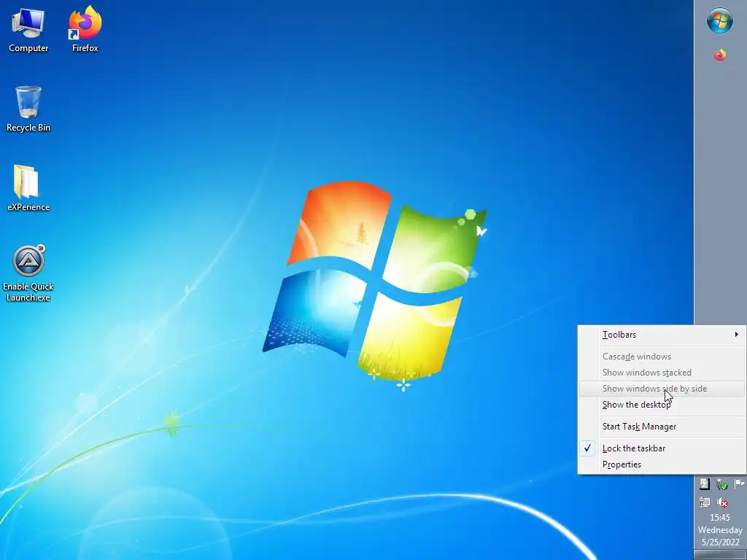Expand the Toolbars submenu arrow
The height and width of the screenshot is (560, 747).
tap(737, 334)
